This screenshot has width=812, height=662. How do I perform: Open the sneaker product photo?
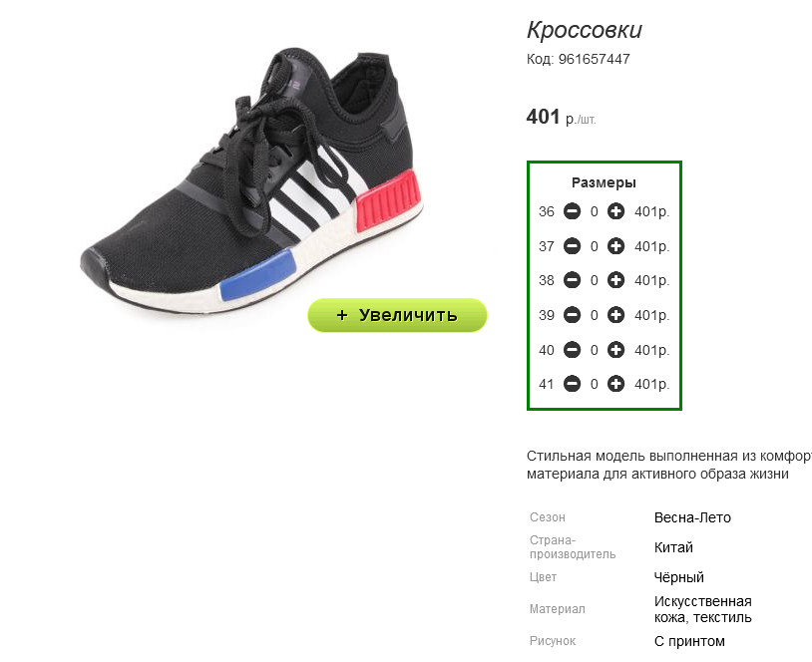click(x=251, y=181)
